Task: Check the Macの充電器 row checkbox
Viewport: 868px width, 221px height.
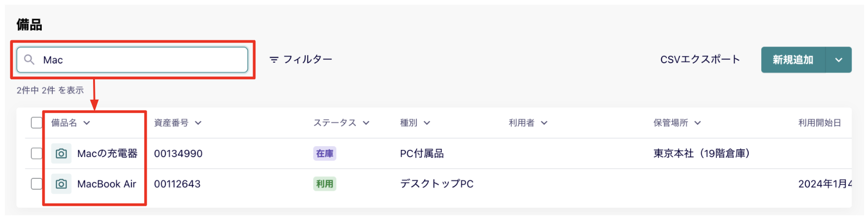Action: (37, 154)
